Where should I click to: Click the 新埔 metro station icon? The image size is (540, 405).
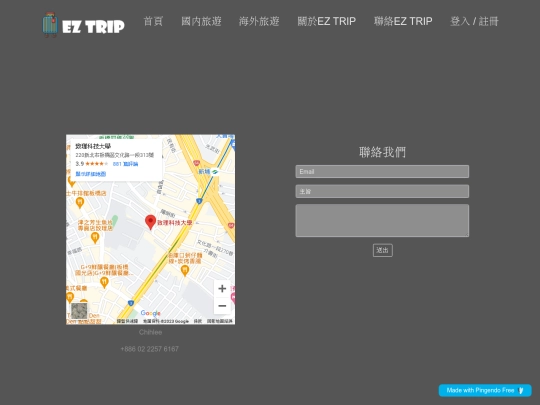(x=215, y=171)
